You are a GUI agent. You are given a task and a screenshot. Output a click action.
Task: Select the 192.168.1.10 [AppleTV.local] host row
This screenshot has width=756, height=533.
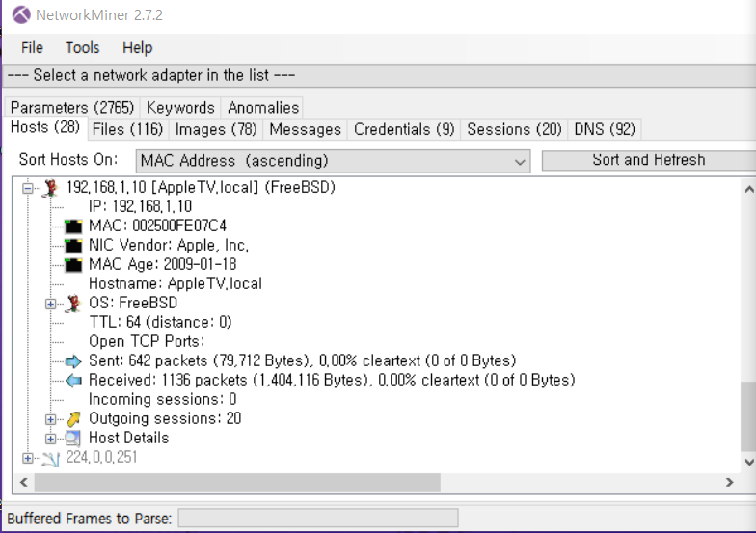pos(201,187)
